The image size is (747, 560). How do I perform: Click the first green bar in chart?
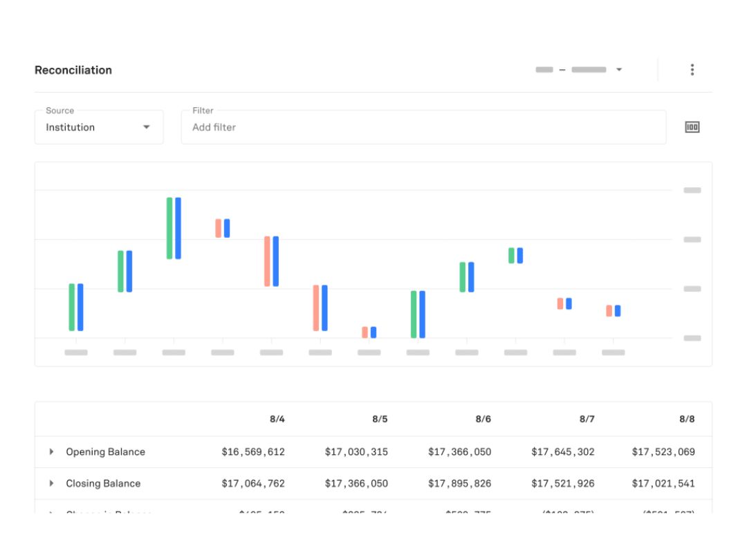(x=71, y=307)
